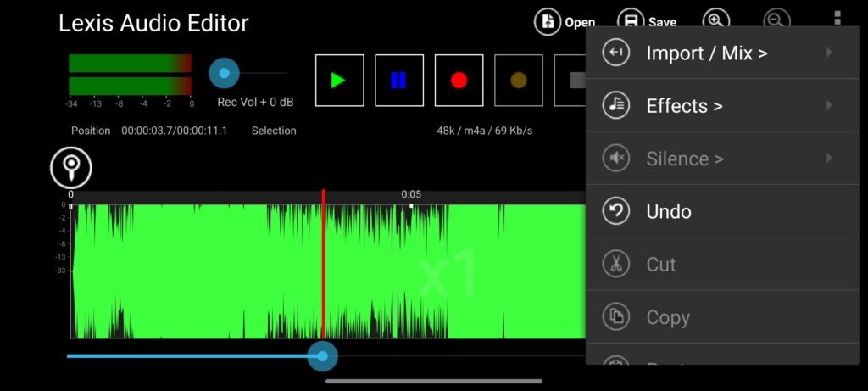
Task: Click the Open file button
Action: [x=565, y=22]
